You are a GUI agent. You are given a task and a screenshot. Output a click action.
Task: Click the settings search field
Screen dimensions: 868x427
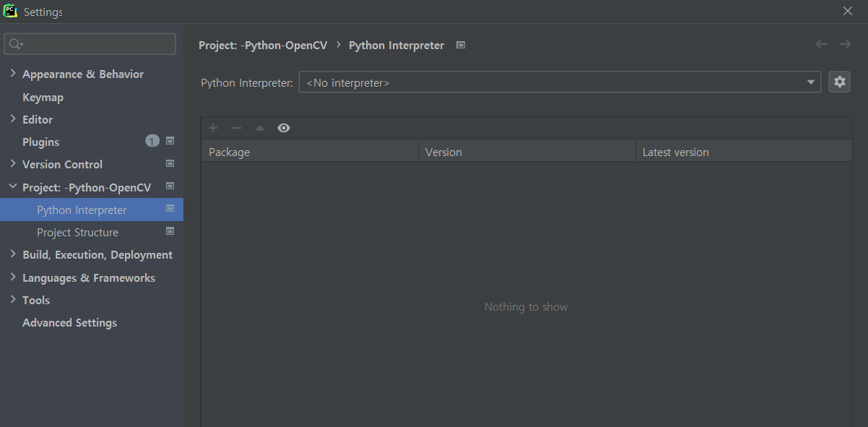[97, 44]
